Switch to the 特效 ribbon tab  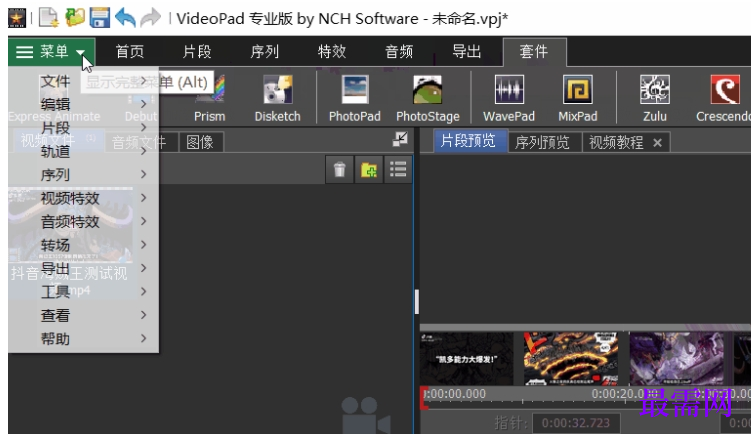tap(331, 52)
